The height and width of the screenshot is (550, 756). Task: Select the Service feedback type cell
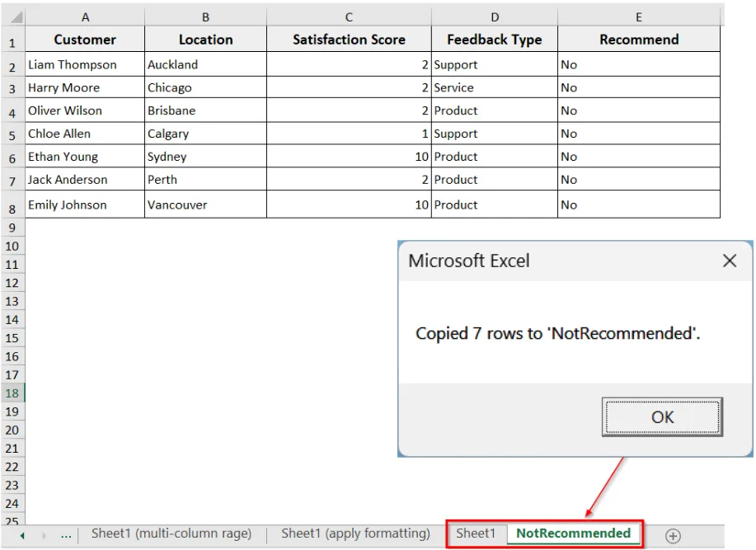pyautogui.click(x=495, y=87)
